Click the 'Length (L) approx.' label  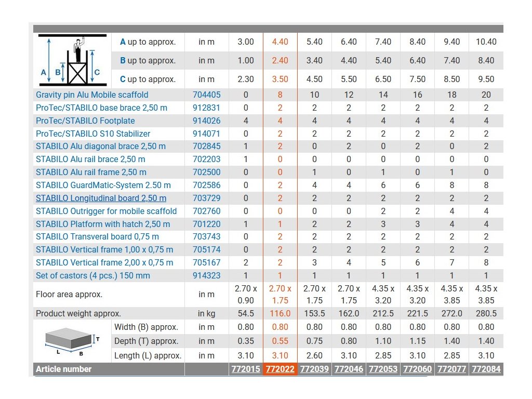148,355
